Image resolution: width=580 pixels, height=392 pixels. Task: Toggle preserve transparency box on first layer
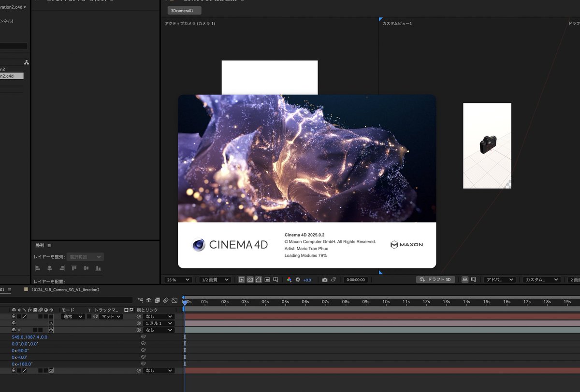(89, 317)
